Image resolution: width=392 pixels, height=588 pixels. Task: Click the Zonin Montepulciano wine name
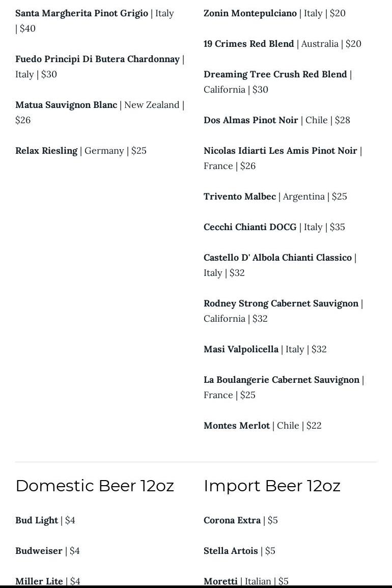(250, 13)
